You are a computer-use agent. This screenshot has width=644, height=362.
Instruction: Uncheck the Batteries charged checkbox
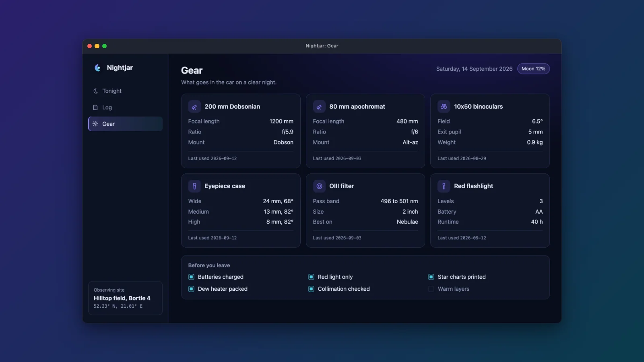tap(191, 277)
